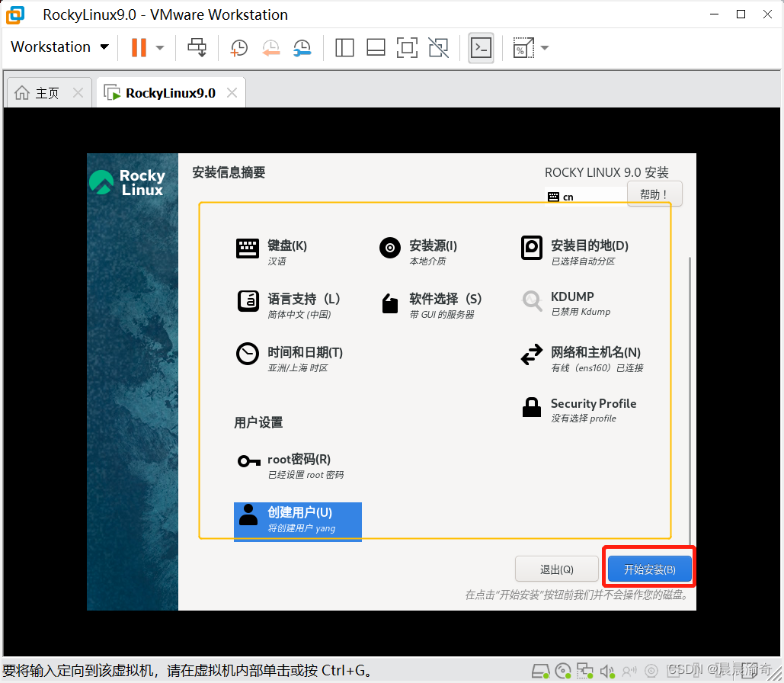Image resolution: width=784 pixels, height=683 pixels.
Task: Click the 已选择自动分区 text
Action: (x=583, y=261)
